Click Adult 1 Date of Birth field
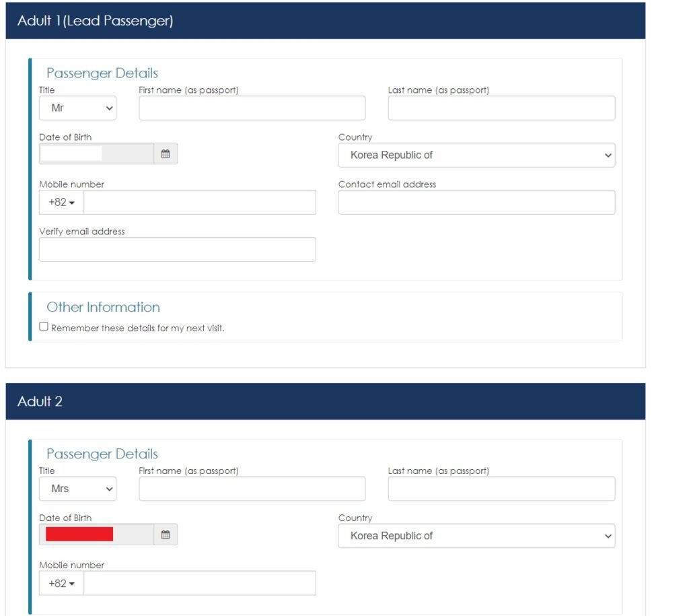689x616 pixels. 97,154
